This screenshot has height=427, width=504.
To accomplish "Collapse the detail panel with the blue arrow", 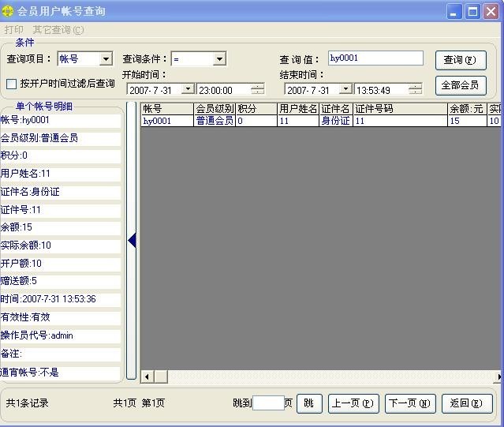I will (x=132, y=241).
